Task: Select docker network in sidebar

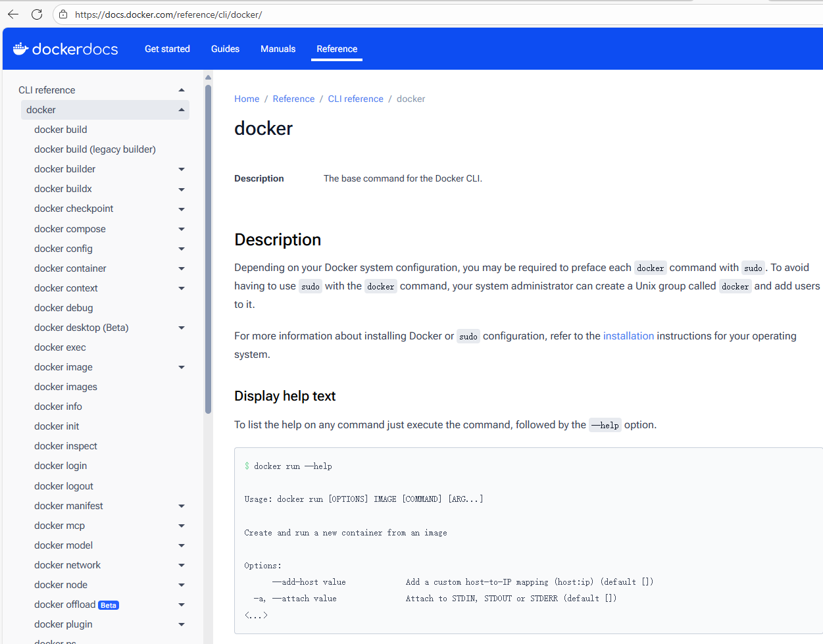Action: (x=67, y=565)
